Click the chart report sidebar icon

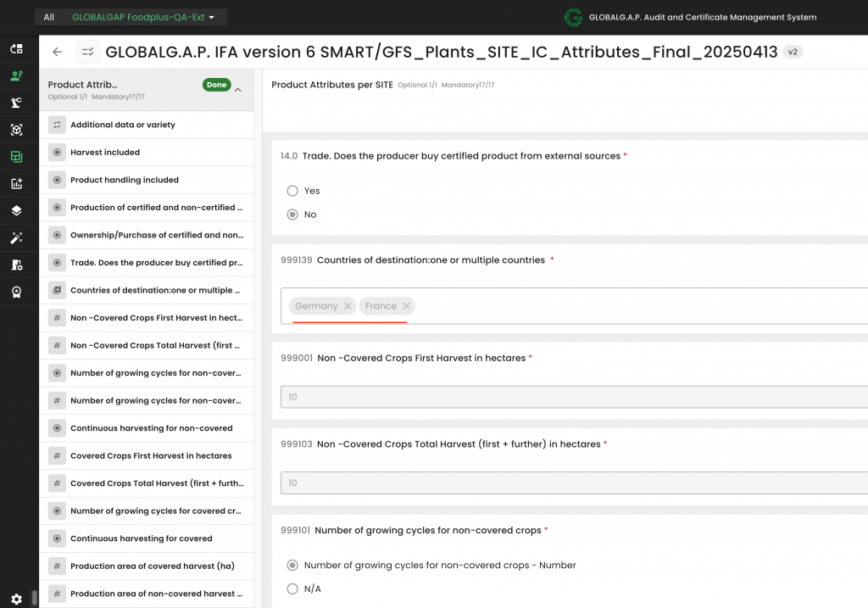(x=16, y=183)
